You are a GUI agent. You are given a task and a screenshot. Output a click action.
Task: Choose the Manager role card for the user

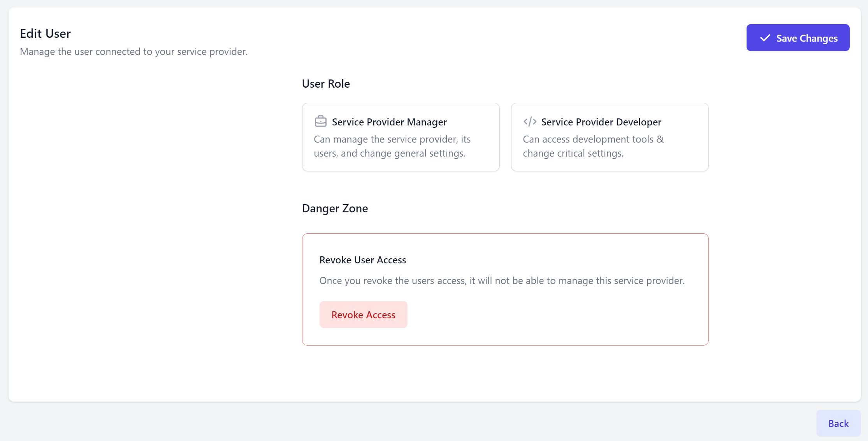[401, 137]
